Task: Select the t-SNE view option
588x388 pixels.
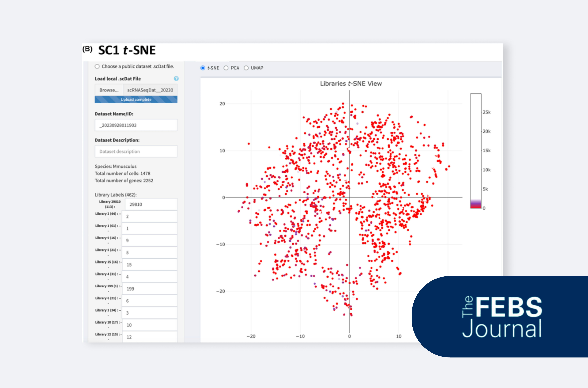Action: (x=203, y=68)
